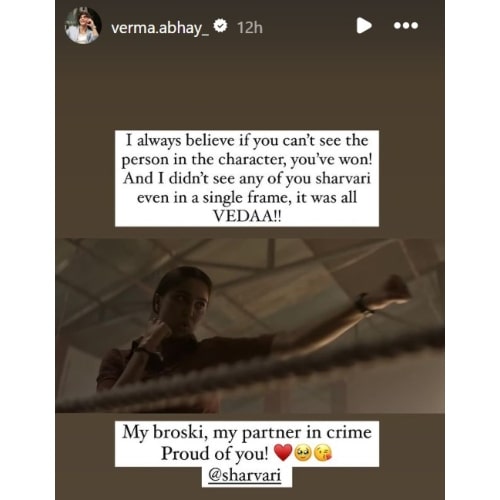Click the 12h timestamp
500x500 pixels.
[x=250, y=28]
